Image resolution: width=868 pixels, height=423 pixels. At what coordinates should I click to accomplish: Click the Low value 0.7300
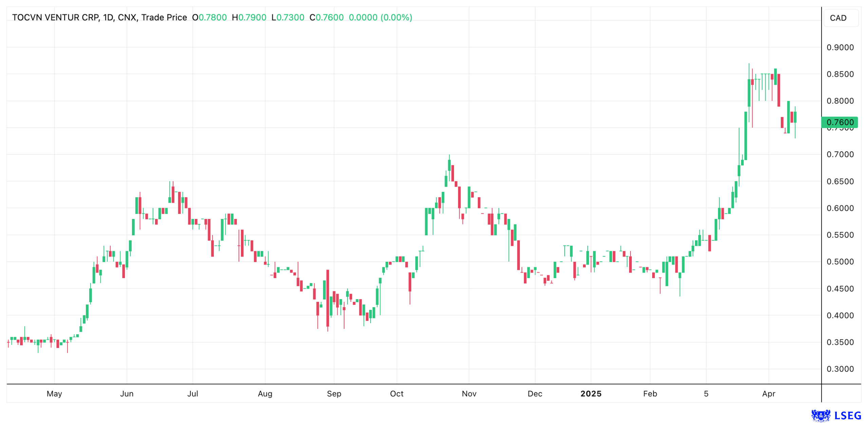(290, 17)
